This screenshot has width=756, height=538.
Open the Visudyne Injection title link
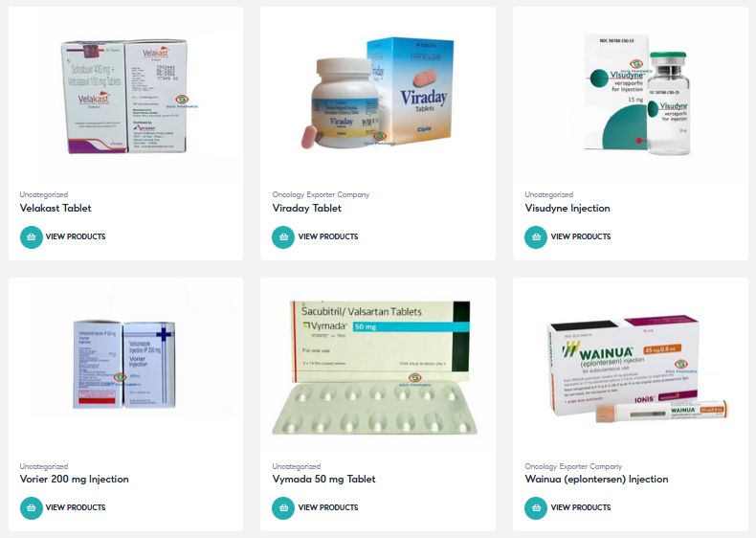(x=567, y=208)
